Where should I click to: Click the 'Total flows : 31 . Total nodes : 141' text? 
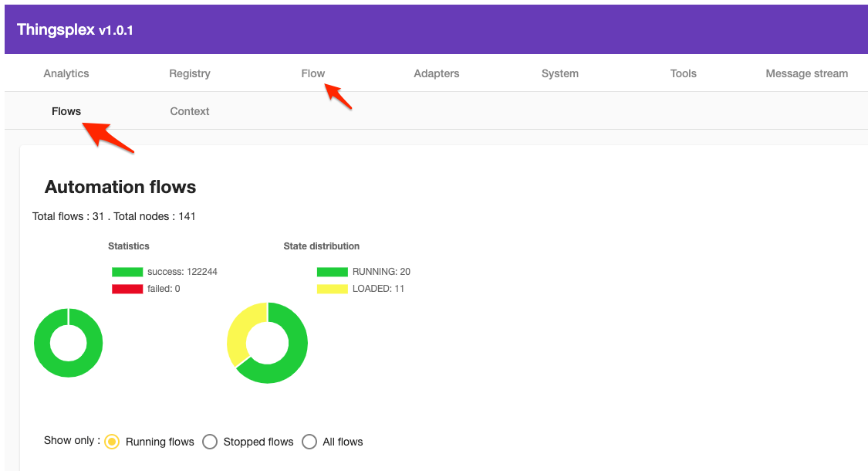113,216
